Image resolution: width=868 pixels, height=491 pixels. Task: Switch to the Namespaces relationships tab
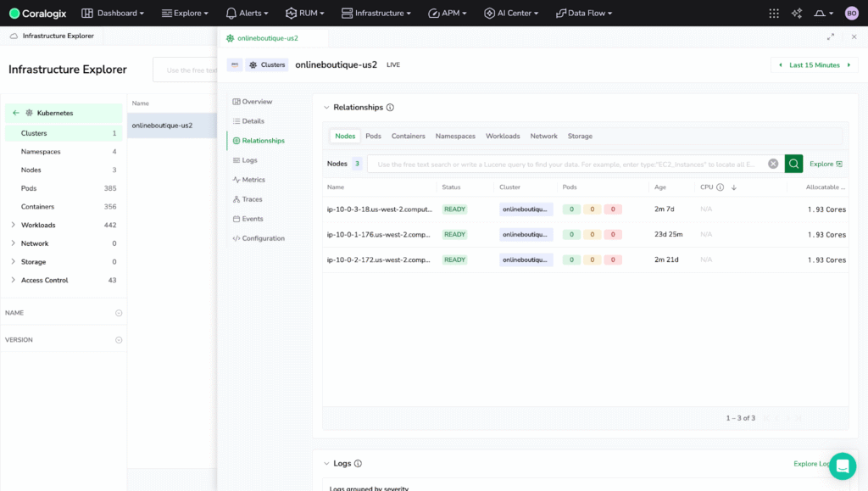point(455,137)
